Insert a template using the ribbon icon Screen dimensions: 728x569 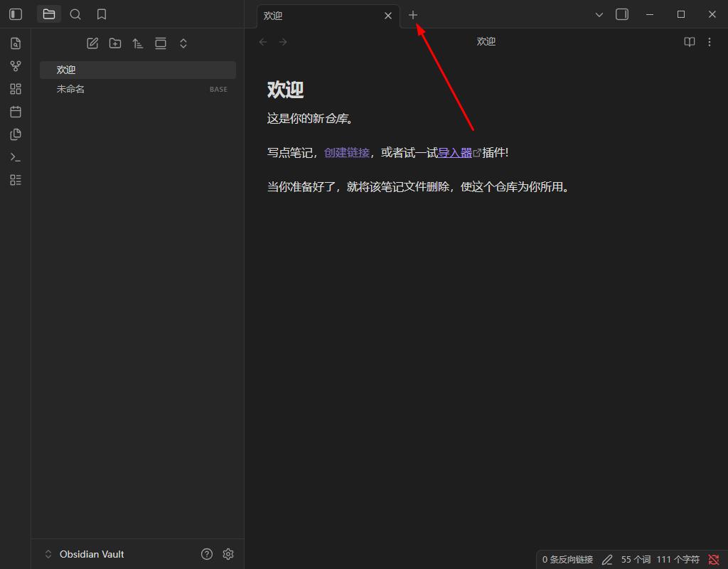point(15,134)
